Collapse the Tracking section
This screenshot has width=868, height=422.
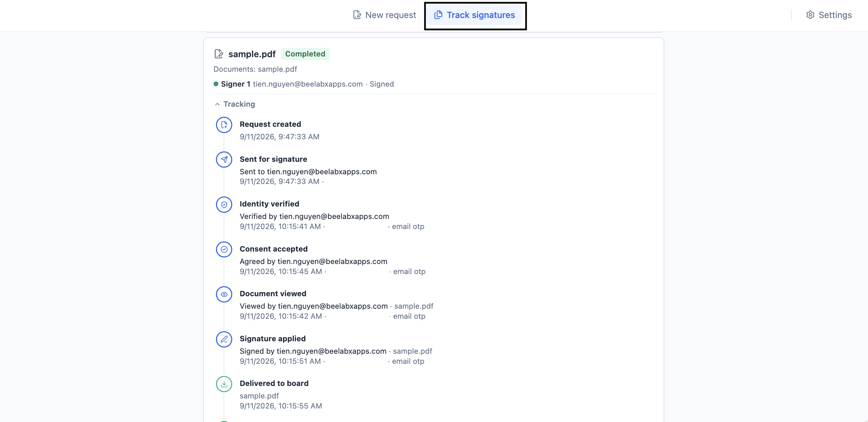point(234,104)
